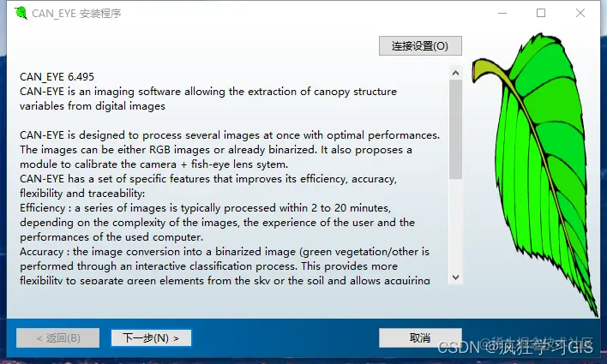The image size is (607, 364).
Task: Click the line starting 'CAN-EYE has a set of specific'
Action: pos(208,179)
